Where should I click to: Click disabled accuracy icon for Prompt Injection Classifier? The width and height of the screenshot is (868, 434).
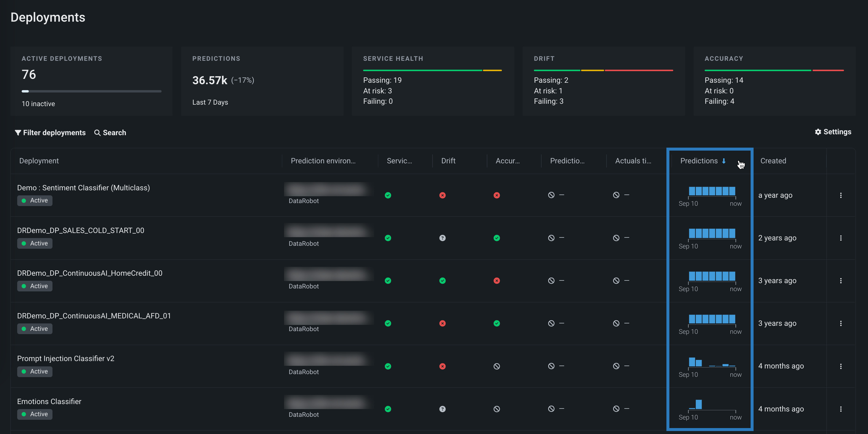click(497, 366)
